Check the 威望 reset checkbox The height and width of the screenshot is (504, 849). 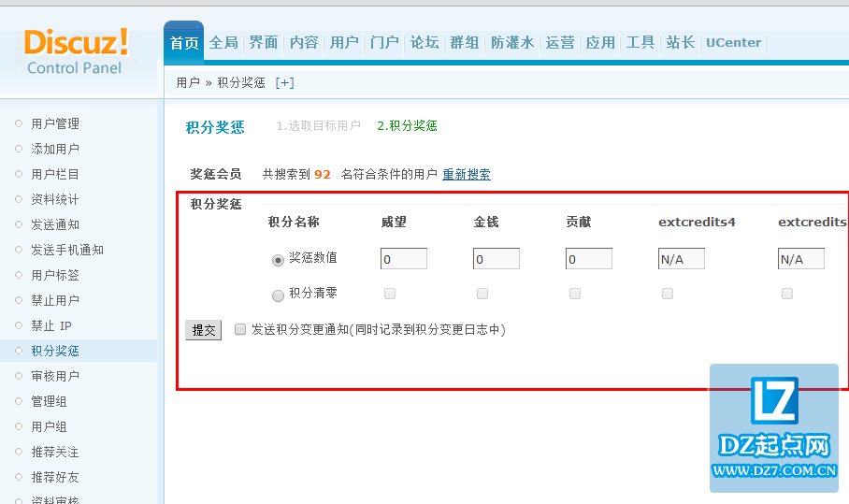coord(390,294)
